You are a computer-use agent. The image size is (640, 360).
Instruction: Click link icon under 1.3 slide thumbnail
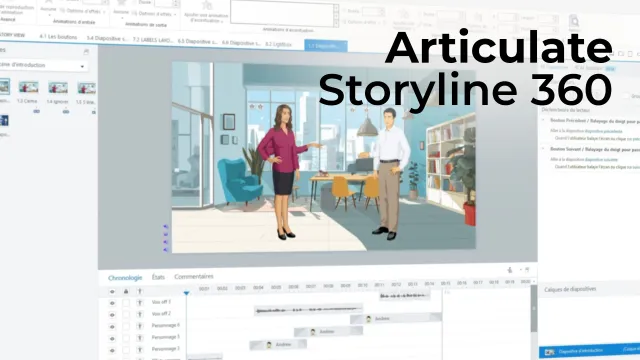point(36,111)
